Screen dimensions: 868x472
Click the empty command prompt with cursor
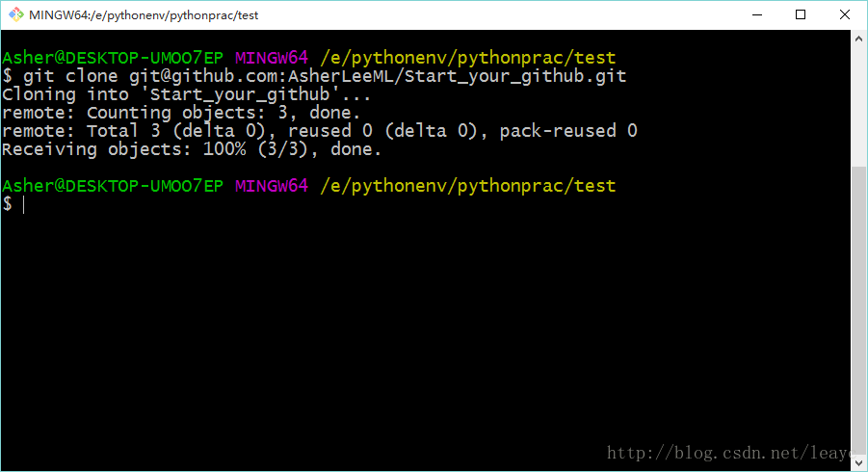(13, 204)
